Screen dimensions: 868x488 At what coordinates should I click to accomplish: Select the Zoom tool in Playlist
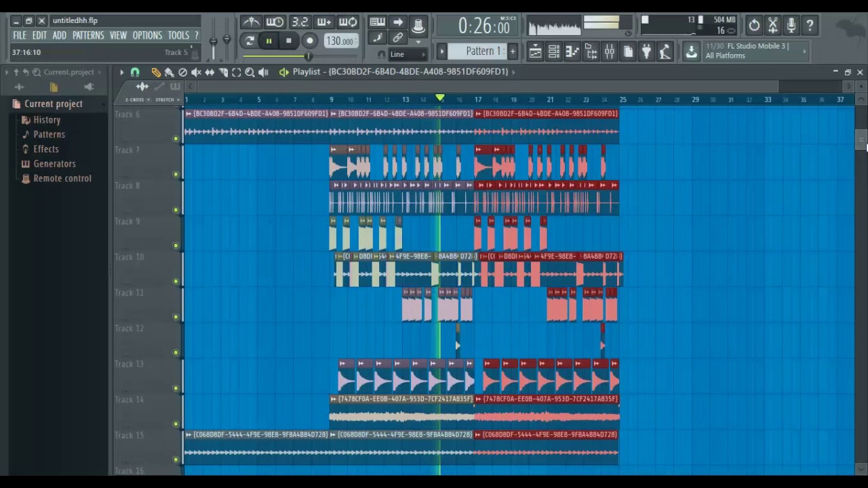[250, 72]
